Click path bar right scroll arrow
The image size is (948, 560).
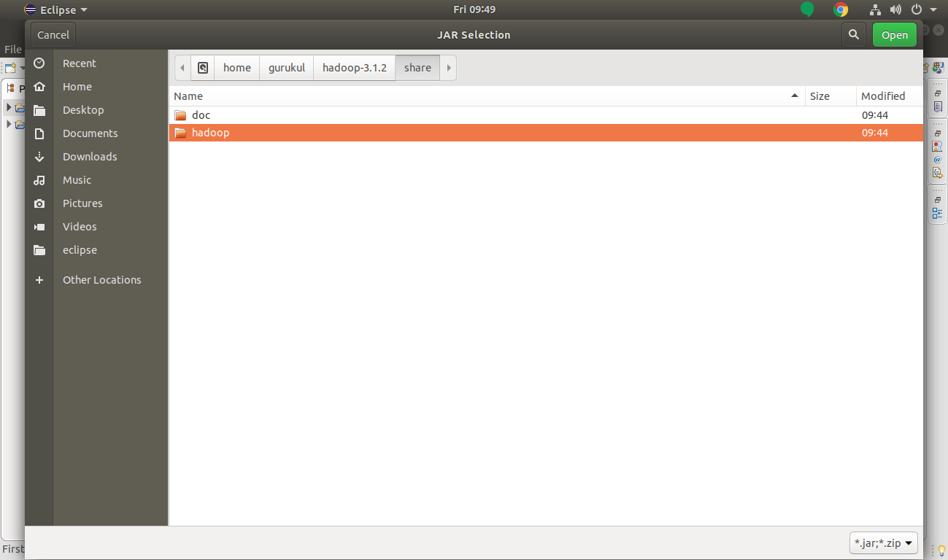point(449,68)
